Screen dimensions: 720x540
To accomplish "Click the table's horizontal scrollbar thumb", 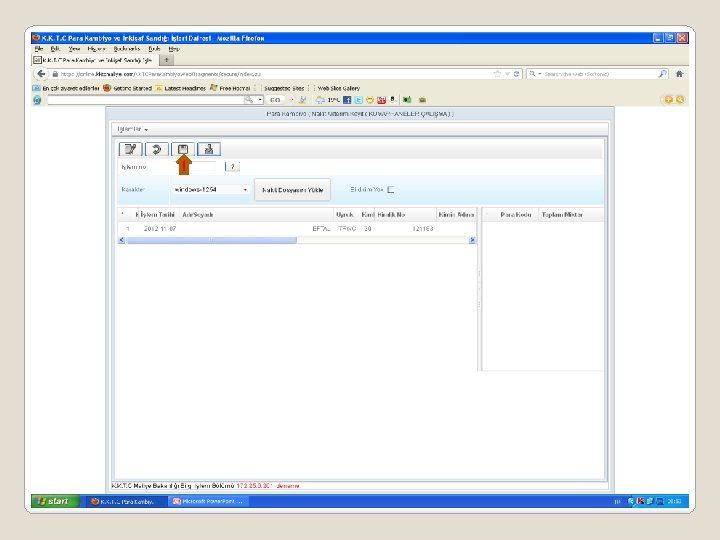I will (x=212, y=240).
